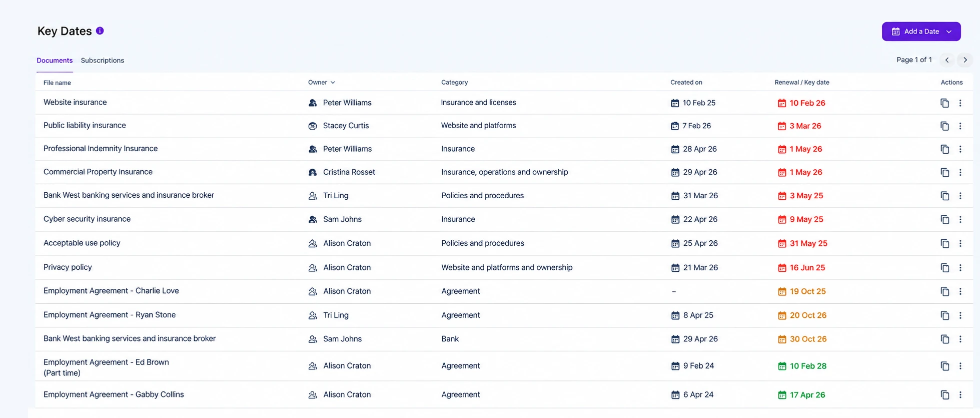
Task: Open the Privacy policy file name
Action: (x=68, y=267)
